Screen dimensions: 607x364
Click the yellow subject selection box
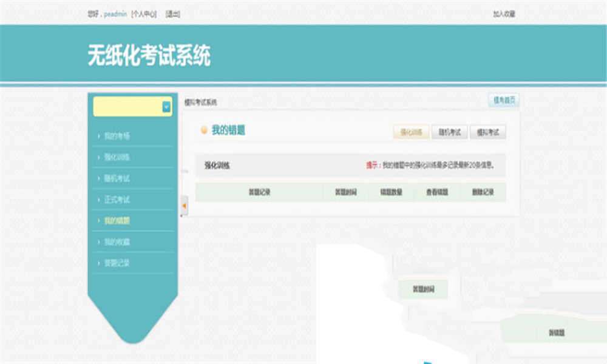coord(132,106)
